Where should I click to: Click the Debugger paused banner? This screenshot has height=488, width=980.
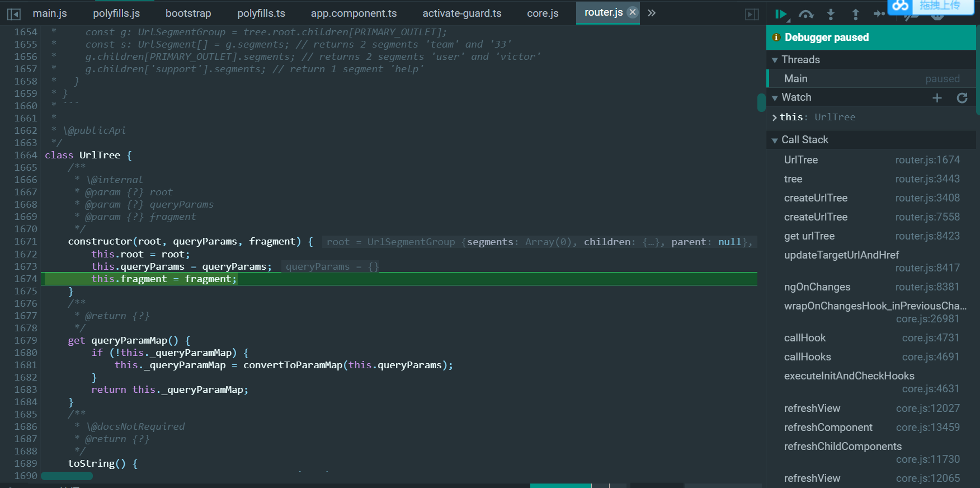pos(871,37)
